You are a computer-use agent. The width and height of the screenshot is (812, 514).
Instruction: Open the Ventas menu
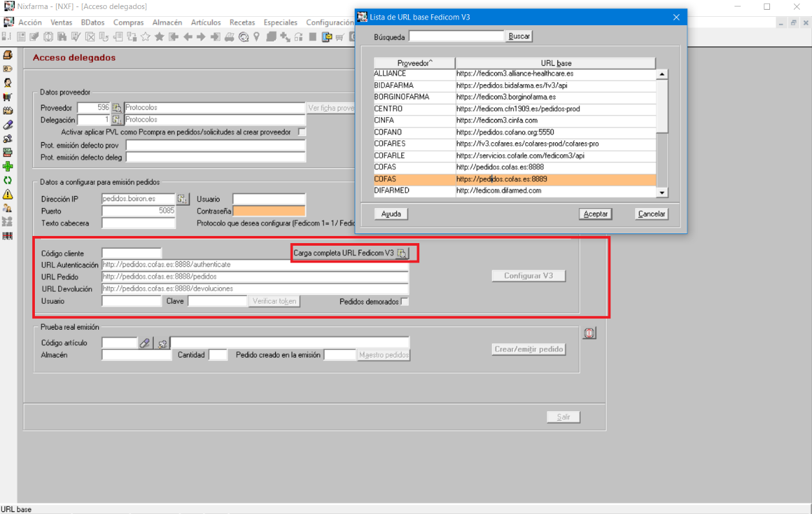click(x=61, y=23)
